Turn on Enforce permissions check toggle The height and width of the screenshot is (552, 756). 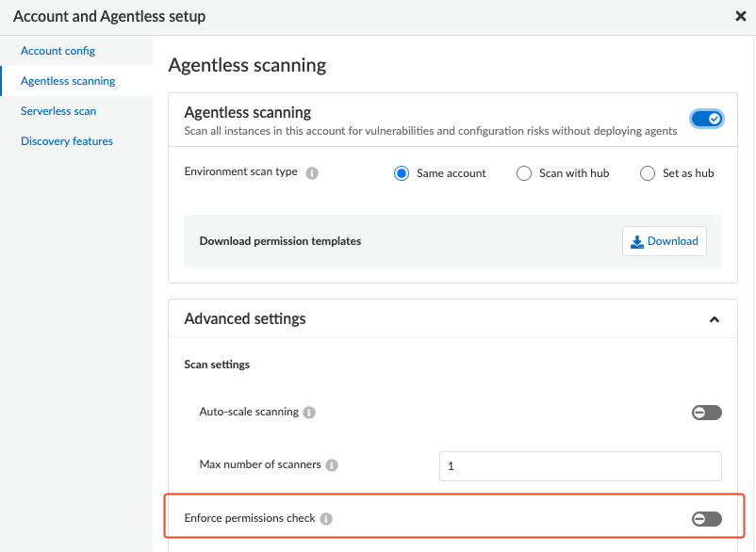(706, 519)
